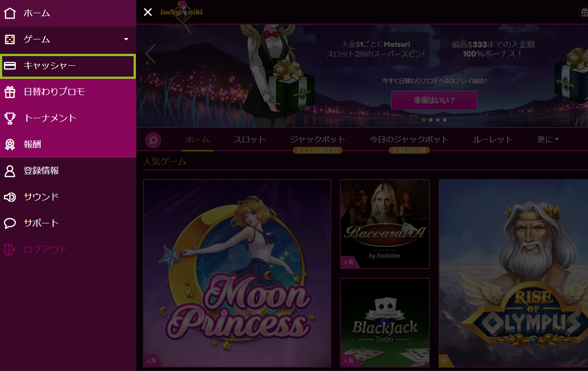The image size is (588, 371).
Task: Click the speech bubble icon beside サポート
Action: point(10,223)
